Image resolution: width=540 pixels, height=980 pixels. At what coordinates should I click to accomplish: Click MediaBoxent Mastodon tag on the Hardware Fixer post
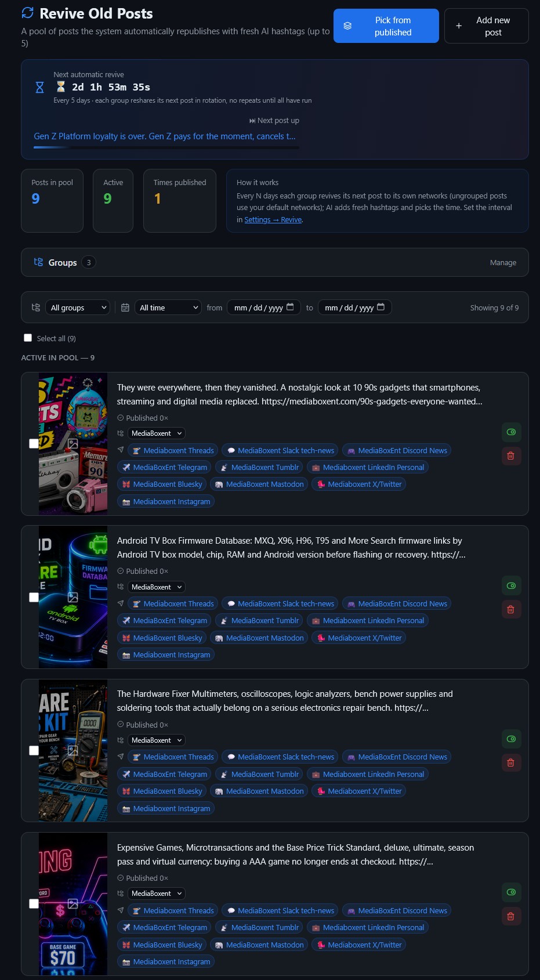(x=259, y=791)
